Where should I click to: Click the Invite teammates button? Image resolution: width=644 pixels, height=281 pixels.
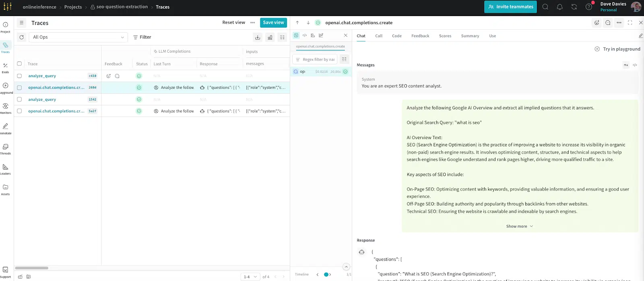pos(510,7)
